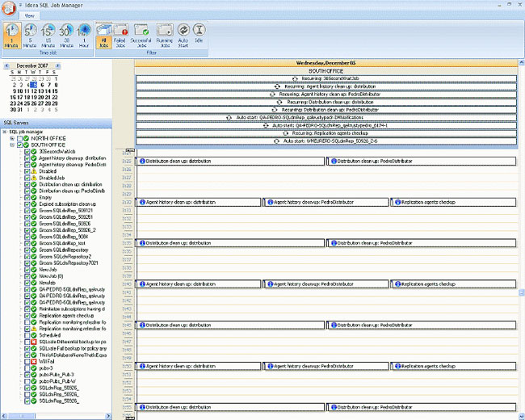Toggle checkbox for 'Empty' job
525x420 pixels.
27,198
